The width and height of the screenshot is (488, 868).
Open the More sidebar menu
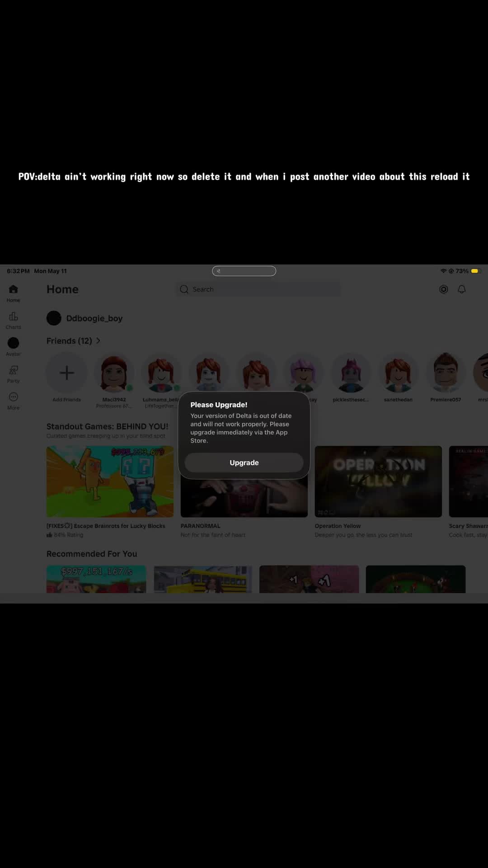point(13,401)
